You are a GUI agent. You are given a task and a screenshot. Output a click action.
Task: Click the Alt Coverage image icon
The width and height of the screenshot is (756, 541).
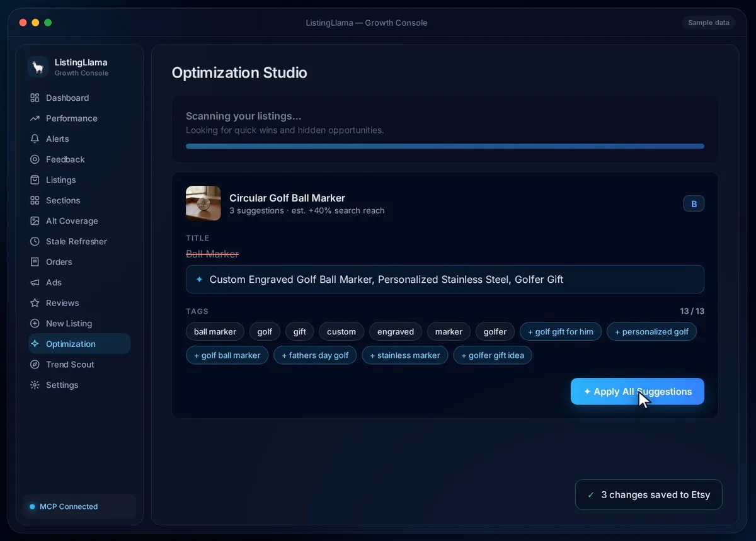tap(35, 221)
